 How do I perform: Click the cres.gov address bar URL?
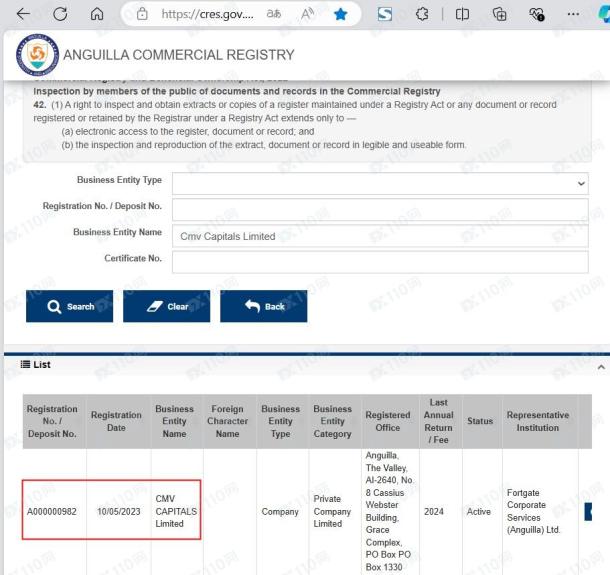(207, 14)
